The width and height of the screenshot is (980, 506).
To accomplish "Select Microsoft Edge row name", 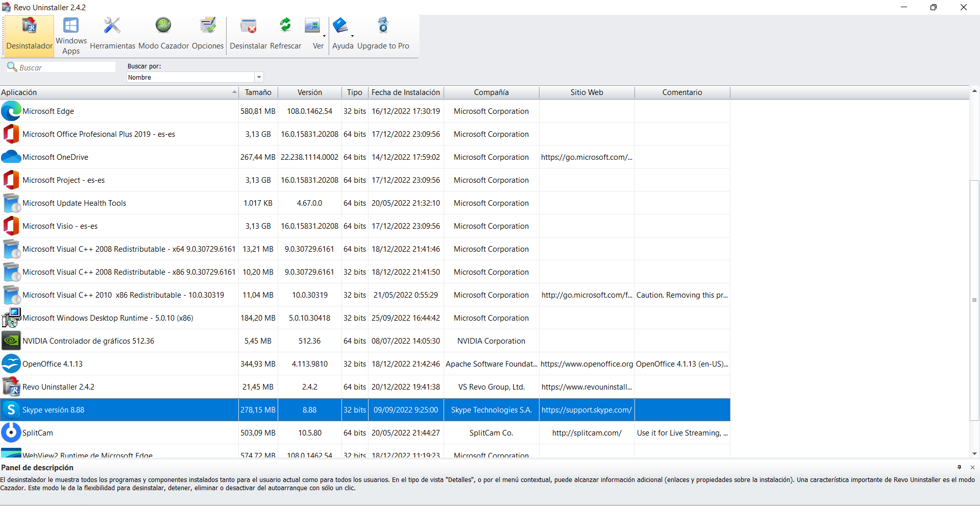I will [x=48, y=111].
